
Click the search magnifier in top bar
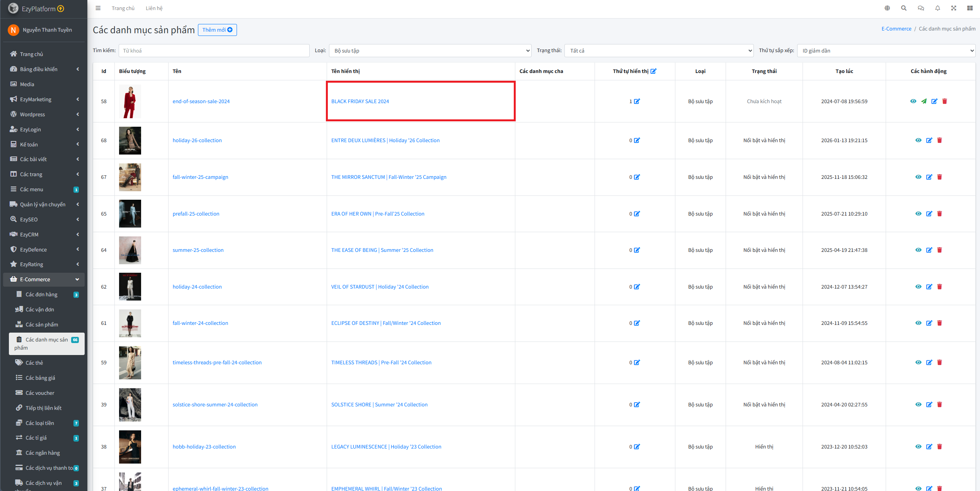(904, 8)
